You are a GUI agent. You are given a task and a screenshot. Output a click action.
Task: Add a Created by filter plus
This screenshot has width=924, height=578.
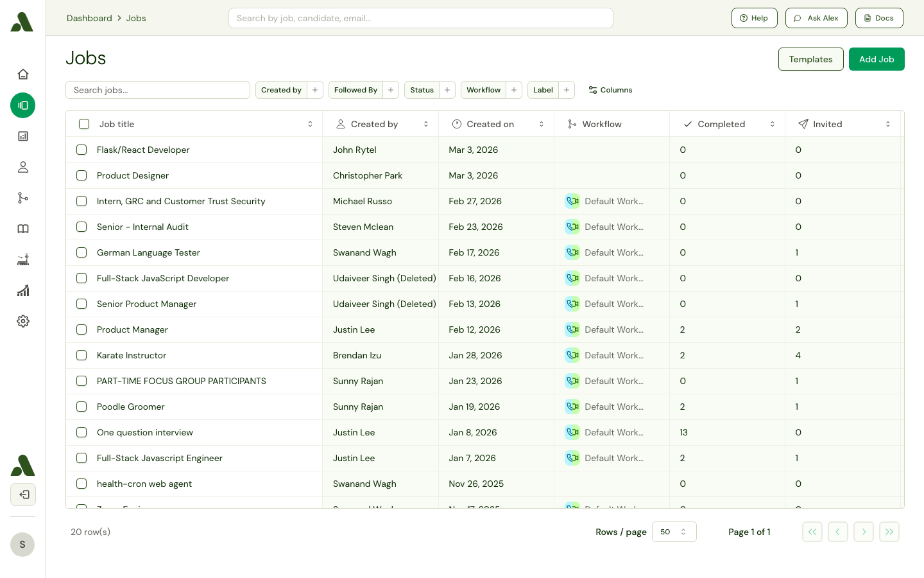tap(315, 90)
